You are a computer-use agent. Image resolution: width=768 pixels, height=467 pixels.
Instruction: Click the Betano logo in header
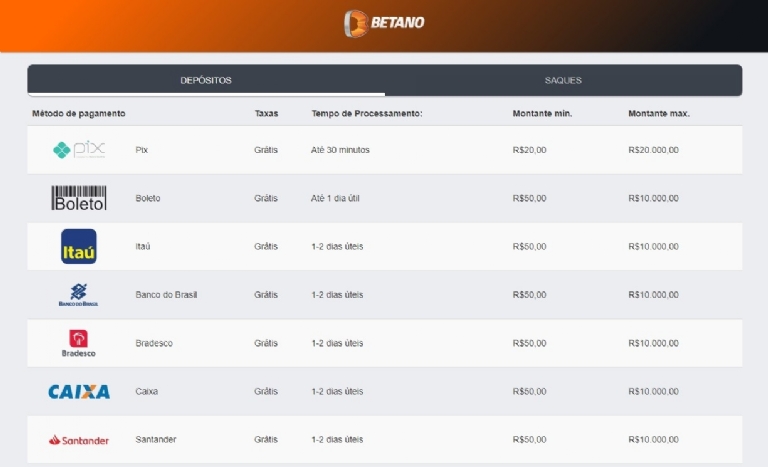click(384, 22)
